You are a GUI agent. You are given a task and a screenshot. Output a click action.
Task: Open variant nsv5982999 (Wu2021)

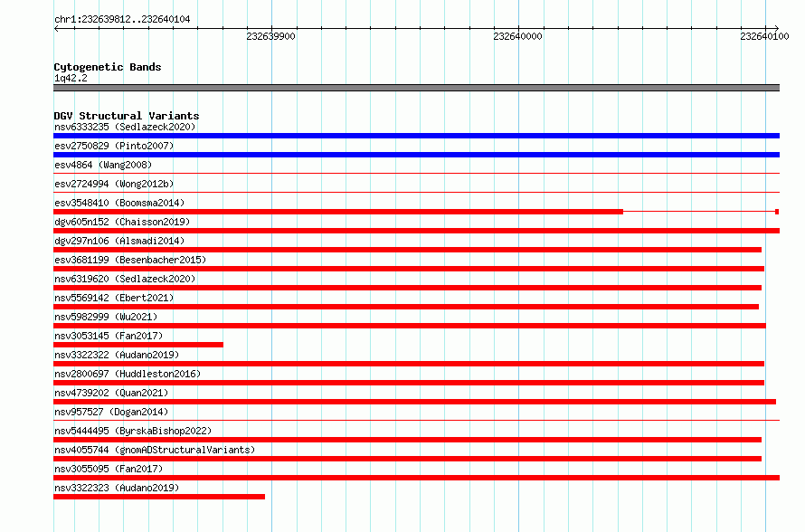pos(106,317)
